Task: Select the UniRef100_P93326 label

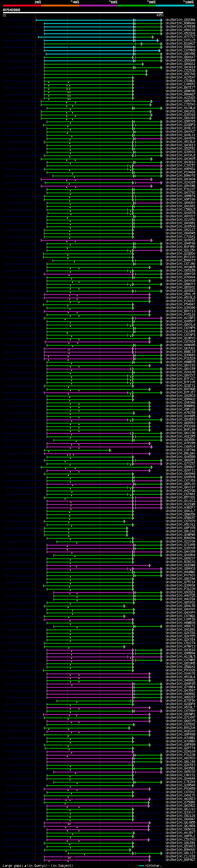Action: click(x=180, y=670)
